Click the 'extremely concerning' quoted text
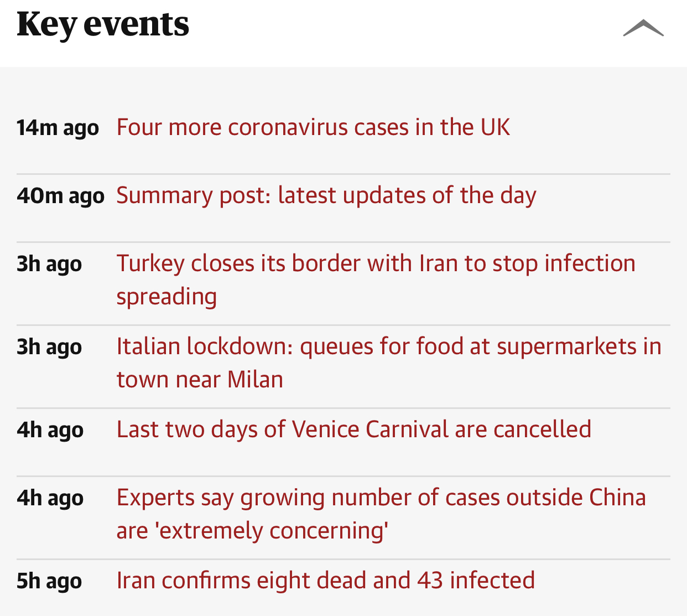 point(273,531)
